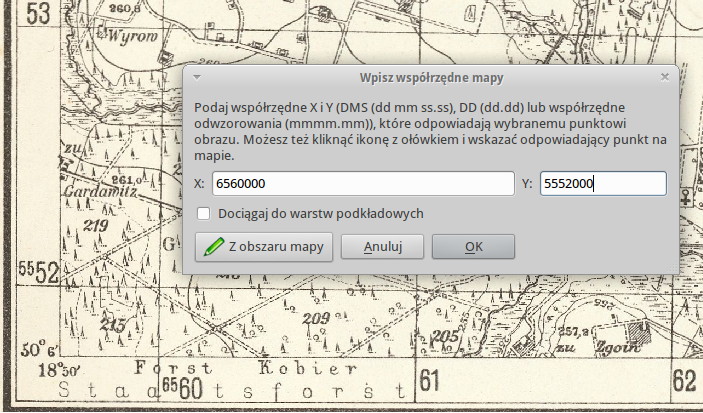This screenshot has width=703, height=413.
Task: Click the pencil icon on map button
Action: click(x=214, y=247)
